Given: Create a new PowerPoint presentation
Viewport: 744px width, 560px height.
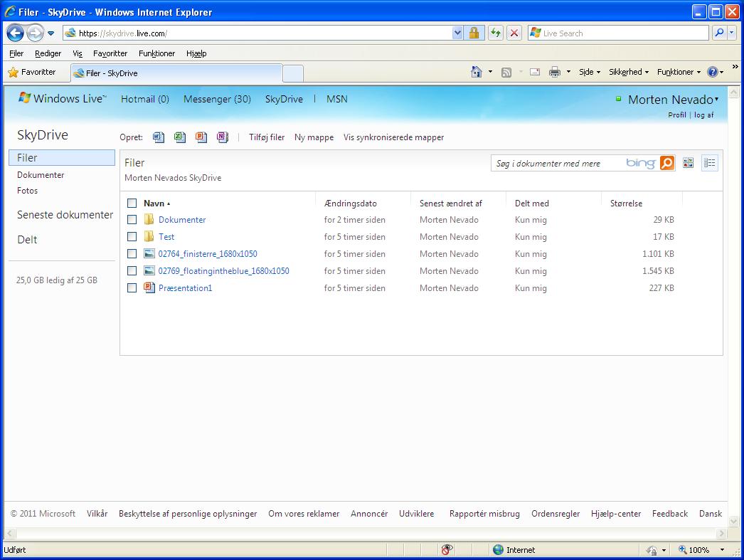Looking at the screenshot, I should (201, 137).
